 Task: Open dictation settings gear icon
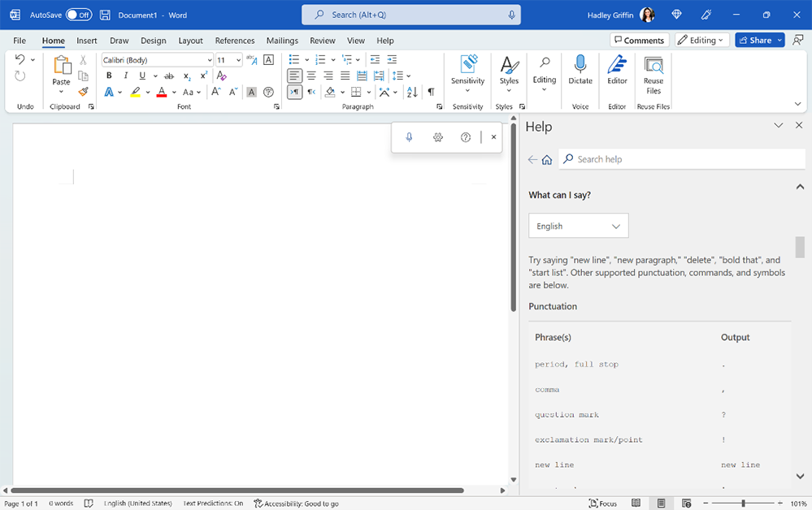click(x=438, y=137)
